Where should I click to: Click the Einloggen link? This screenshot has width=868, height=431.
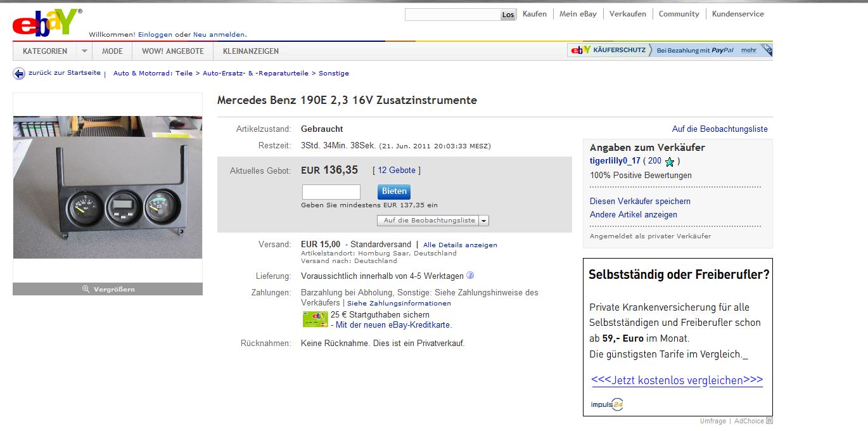coord(155,35)
